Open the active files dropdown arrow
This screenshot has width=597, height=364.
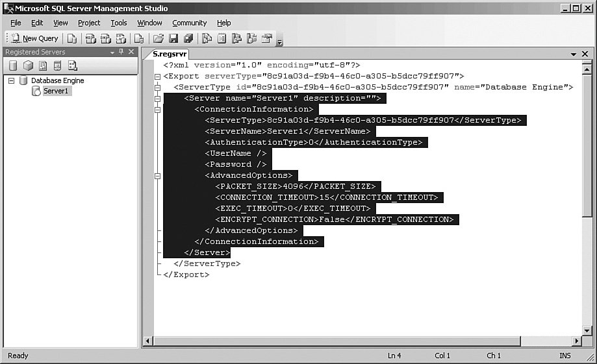[574, 55]
